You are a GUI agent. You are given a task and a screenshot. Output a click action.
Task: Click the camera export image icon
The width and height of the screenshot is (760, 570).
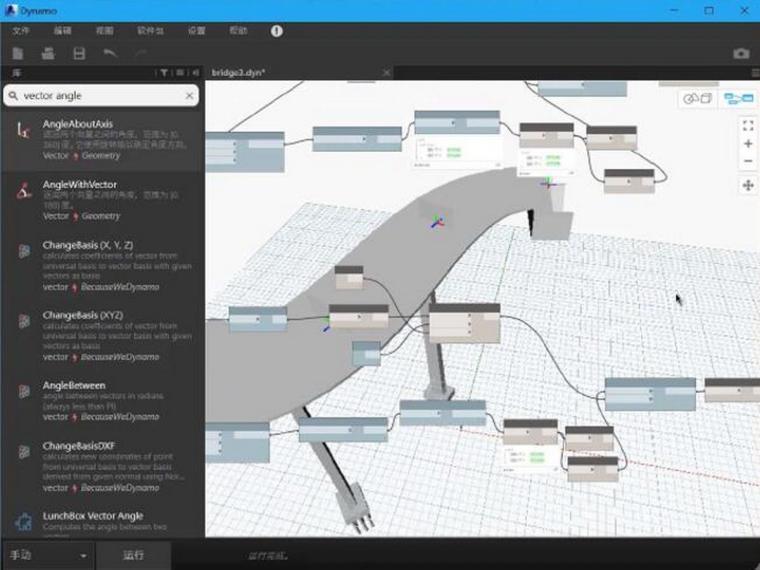741,53
